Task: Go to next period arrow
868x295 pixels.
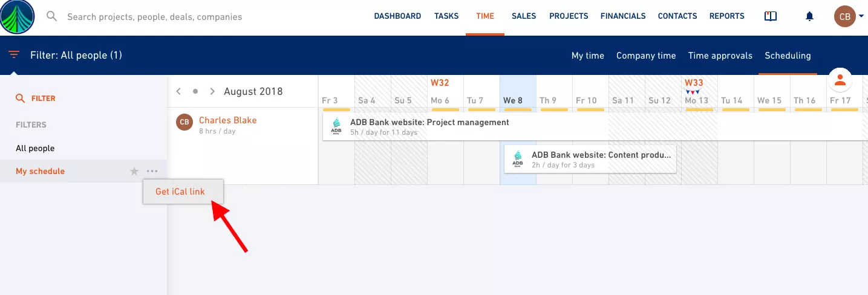Action: click(x=212, y=91)
